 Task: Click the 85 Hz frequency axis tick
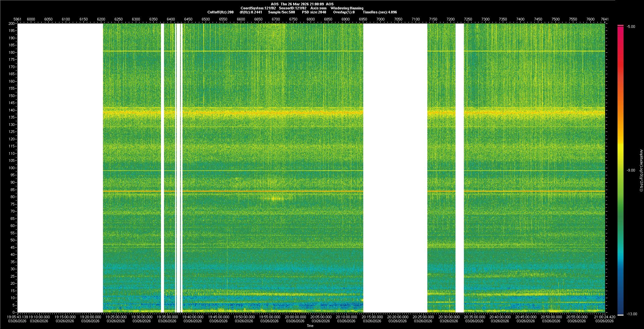point(12,190)
